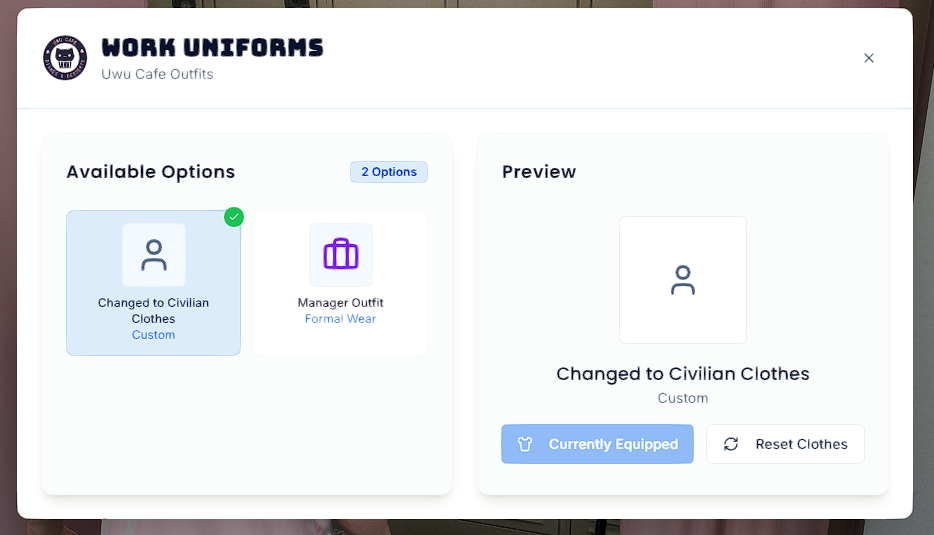
Task: Click the Available Options heading
Action: 151,172
